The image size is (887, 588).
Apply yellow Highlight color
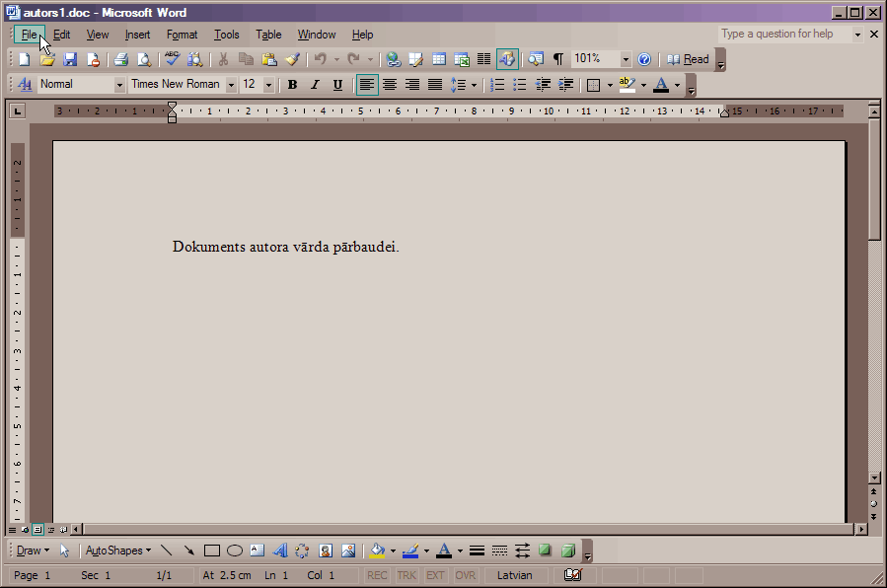click(628, 85)
